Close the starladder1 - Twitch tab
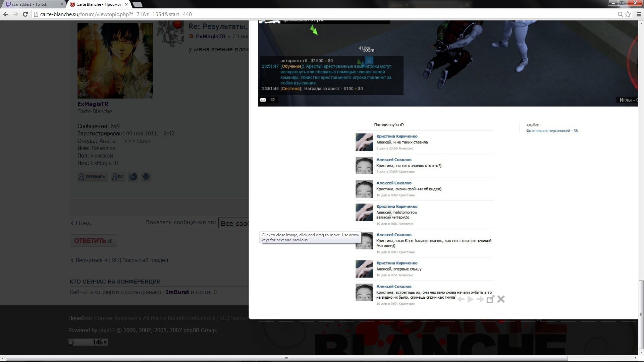The image size is (644, 362). 62,4
